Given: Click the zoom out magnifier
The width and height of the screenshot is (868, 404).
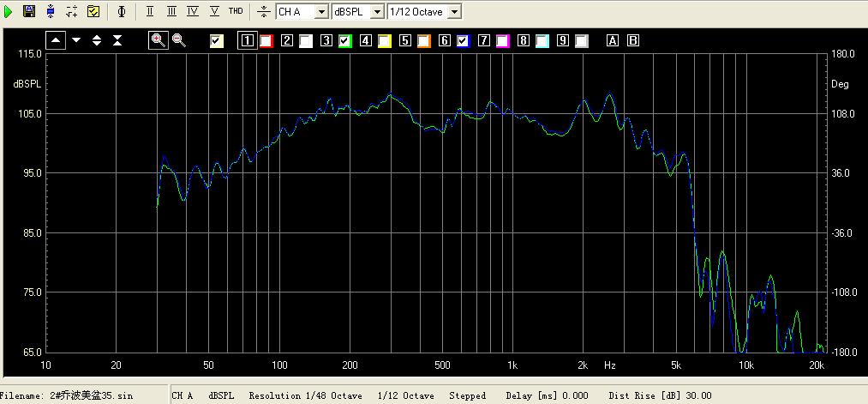Looking at the screenshot, I should click(x=179, y=40).
